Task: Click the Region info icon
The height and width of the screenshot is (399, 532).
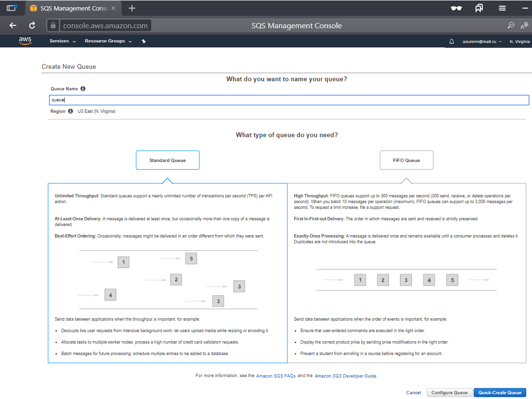Action: pyautogui.click(x=70, y=111)
